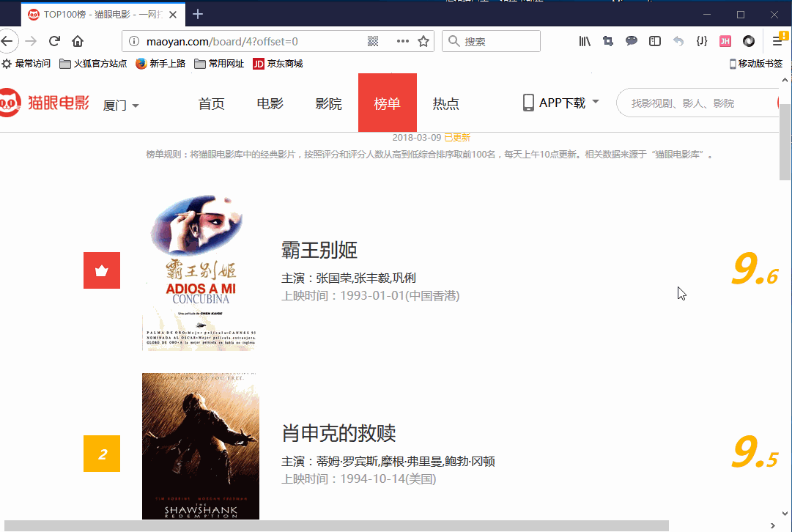Click the vertical scrollbar thumb
This screenshot has width=792, height=532.
click(x=785, y=141)
